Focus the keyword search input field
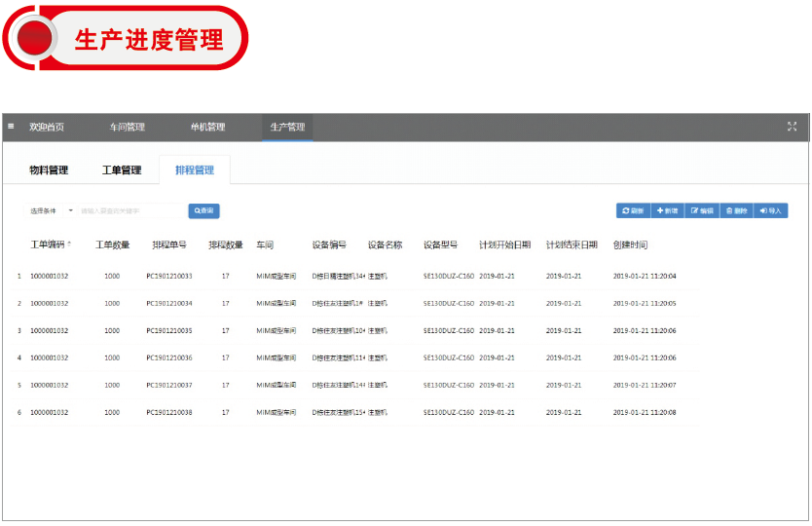The image size is (812, 526). [132, 211]
